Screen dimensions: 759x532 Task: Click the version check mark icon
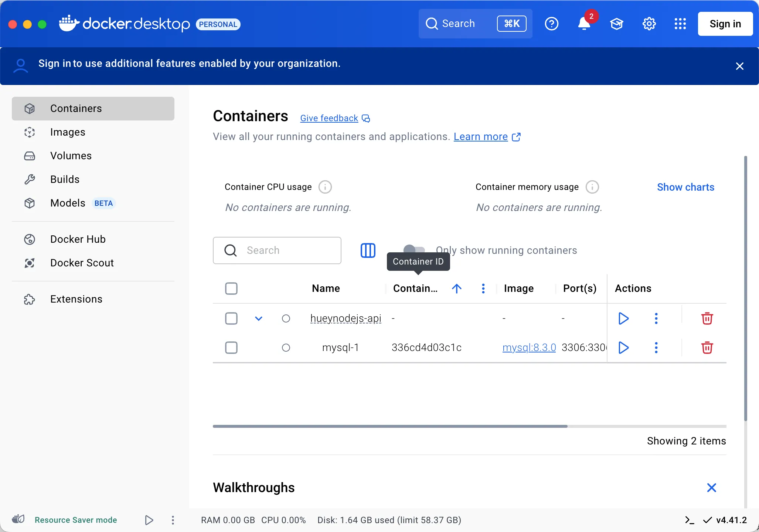707,520
